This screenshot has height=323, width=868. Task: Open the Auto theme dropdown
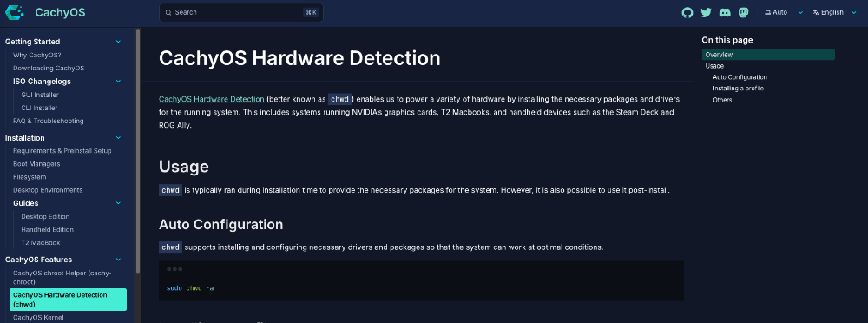[x=784, y=12]
